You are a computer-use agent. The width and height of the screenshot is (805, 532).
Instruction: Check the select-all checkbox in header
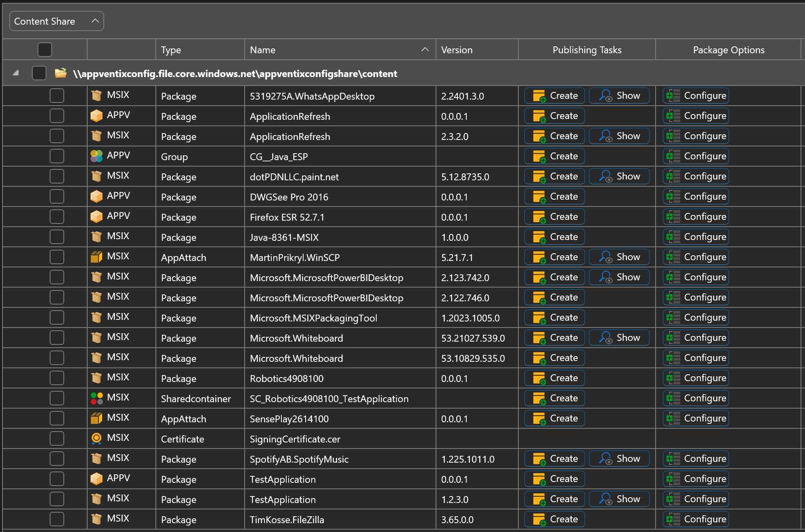click(x=45, y=50)
